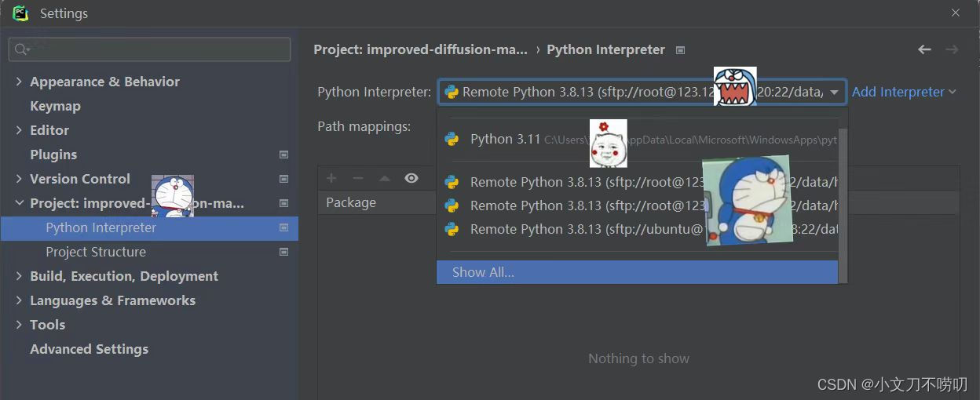The height and width of the screenshot is (400, 980).
Task: Expand Version Control section
Action: click(19, 179)
